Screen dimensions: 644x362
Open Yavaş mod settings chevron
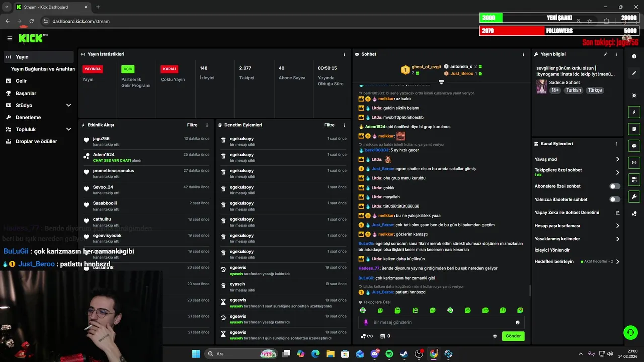pyautogui.click(x=617, y=159)
